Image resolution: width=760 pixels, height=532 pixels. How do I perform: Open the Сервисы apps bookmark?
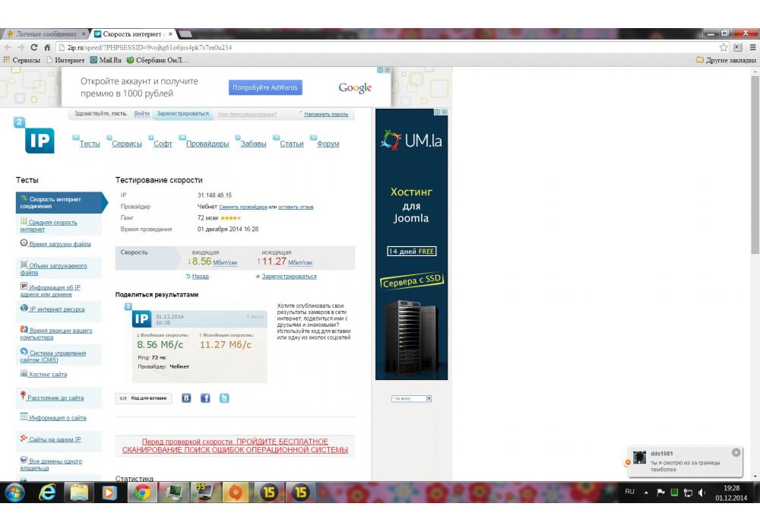(x=22, y=60)
